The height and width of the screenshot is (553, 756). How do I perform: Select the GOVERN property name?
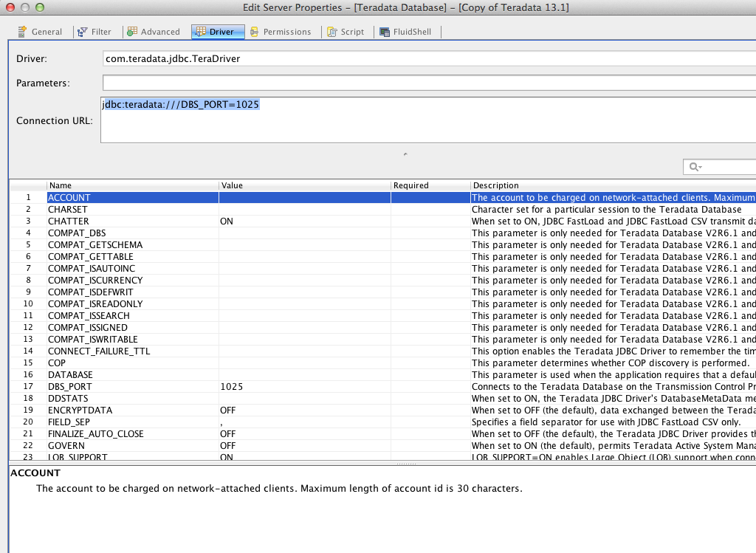click(66, 445)
